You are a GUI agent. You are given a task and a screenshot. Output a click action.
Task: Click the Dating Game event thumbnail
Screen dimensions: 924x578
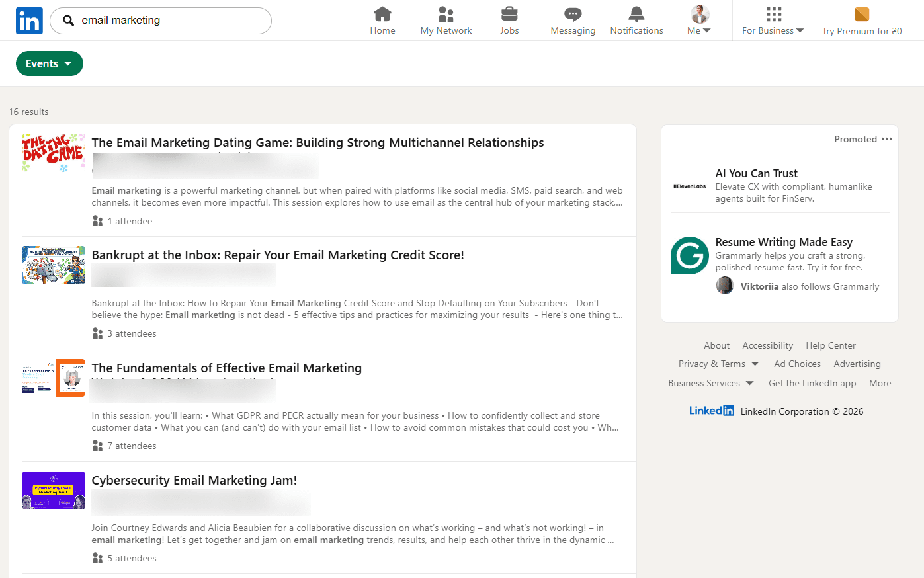[54, 153]
